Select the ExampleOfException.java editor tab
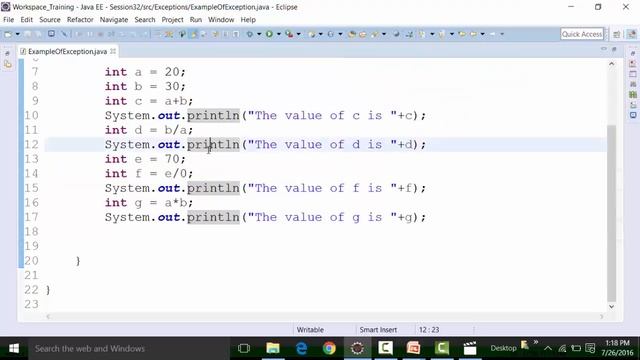Image resolution: width=640 pixels, height=360 pixels. (x=67, y=51)
